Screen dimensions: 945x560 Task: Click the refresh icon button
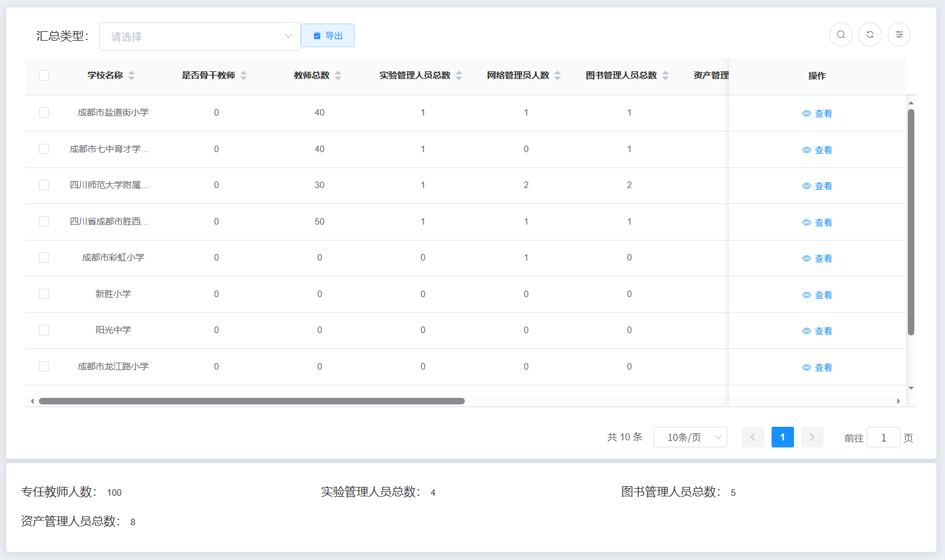click(x=869, y=35)
